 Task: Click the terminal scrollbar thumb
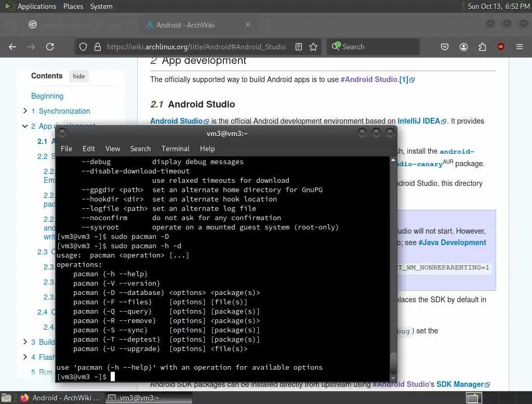pos(393,363)
